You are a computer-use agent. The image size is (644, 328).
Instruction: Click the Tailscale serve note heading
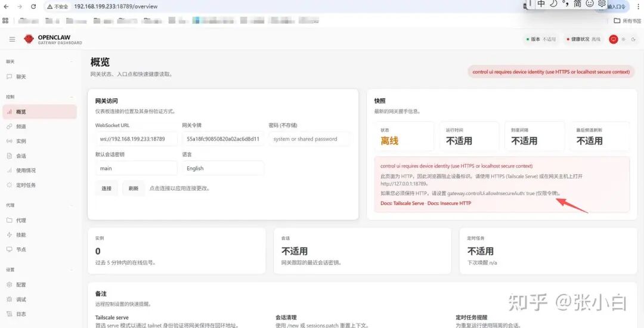tap(112, 317)
